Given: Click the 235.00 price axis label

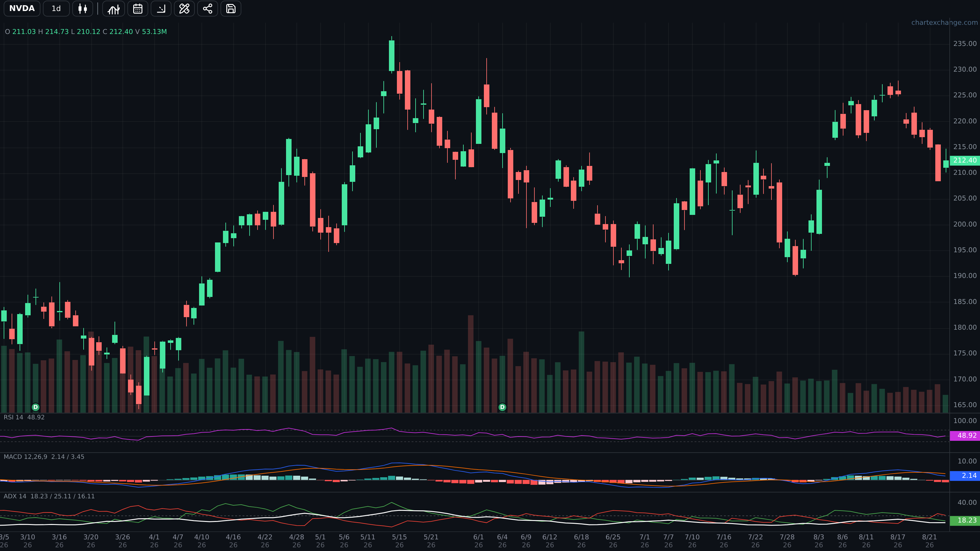Looking at the screenshot, I should 965,44.
